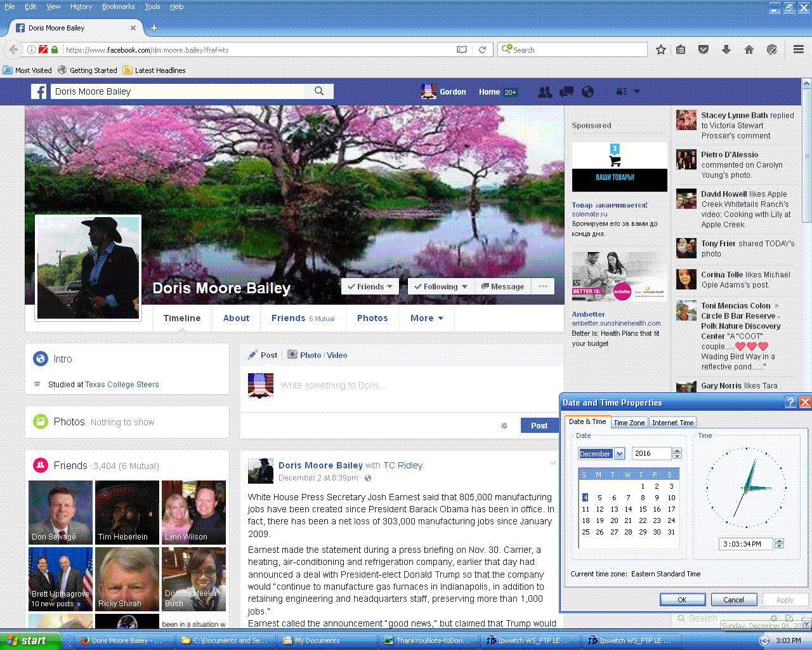Viewport: 812px width, 650px height.
Task: Open the privacy shortcuts dropdown arrow
Action: (637, 91)
